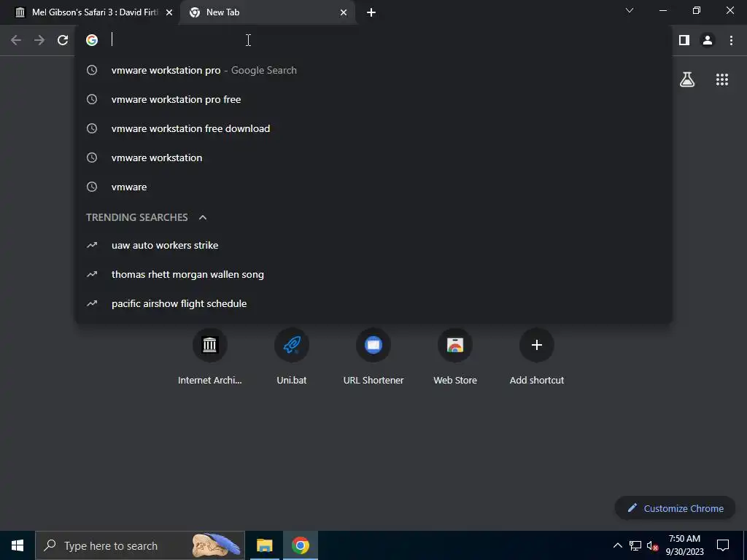Click the Customize Chrome button
Image resolution: width=747 pixels, height=560 pixels.
[675, 508]
